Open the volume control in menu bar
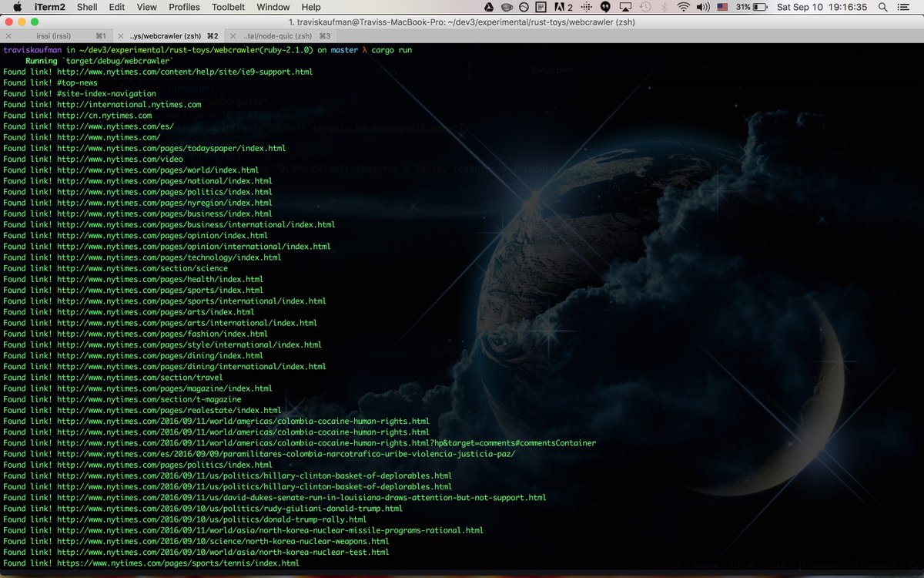The image size is (924, 578). [703, 7]
